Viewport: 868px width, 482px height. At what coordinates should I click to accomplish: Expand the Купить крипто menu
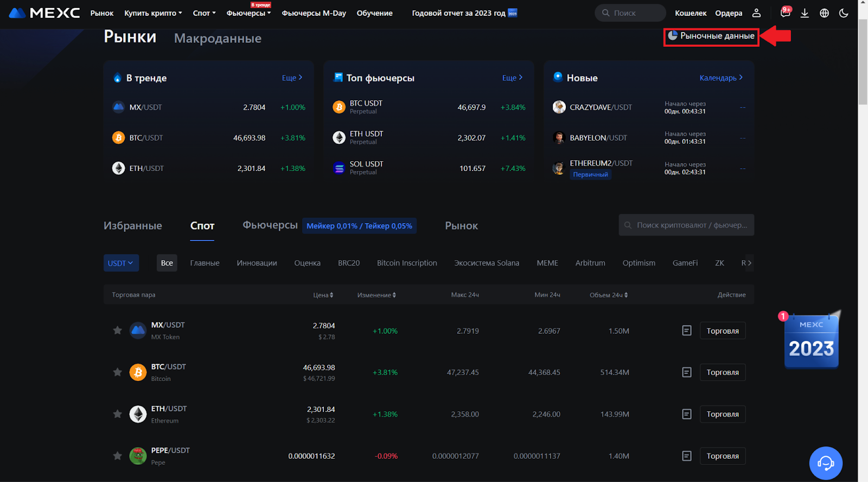[x=153, y=13]
